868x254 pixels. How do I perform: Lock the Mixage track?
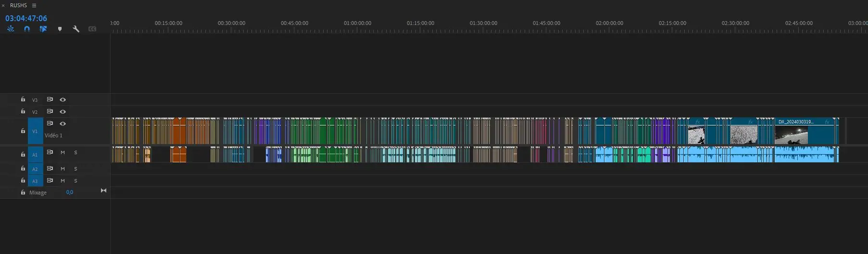[23, 192]
